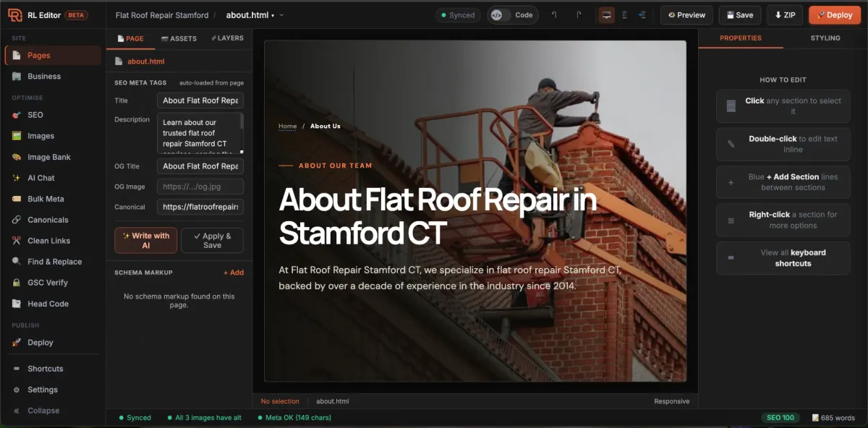Viewport: 868px width, 428px height.
Task: Click the Synced status in bottom bar
Action: pyautogui.click(x=135, y=418)
